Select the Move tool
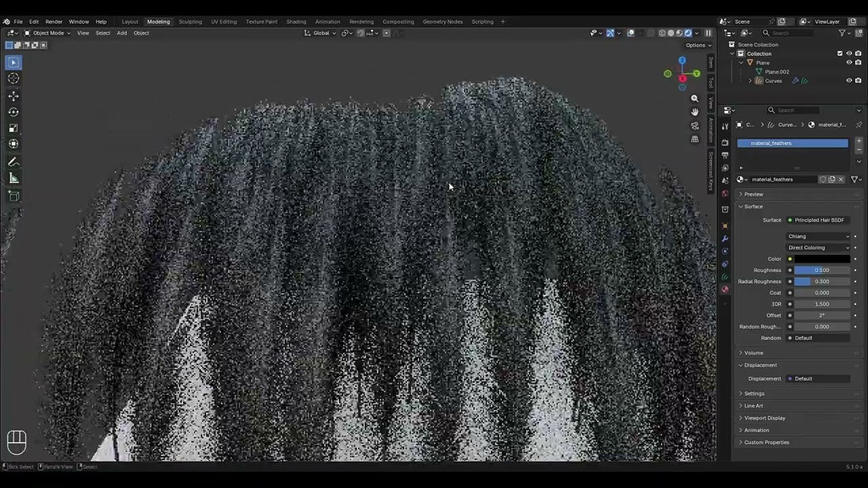Image resolution: width=868 pixels, height=488 pixels. pos(14,96)
